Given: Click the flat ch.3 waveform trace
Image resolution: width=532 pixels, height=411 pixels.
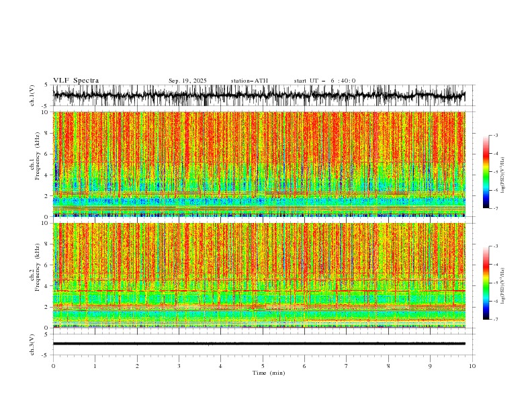Looking at the screenshot, I should pos(259,344).
